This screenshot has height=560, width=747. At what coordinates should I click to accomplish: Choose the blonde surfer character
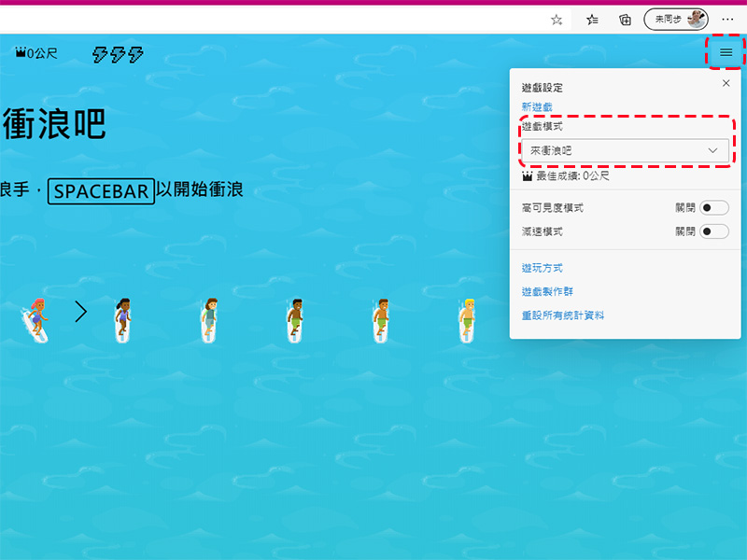coord(468,320)
